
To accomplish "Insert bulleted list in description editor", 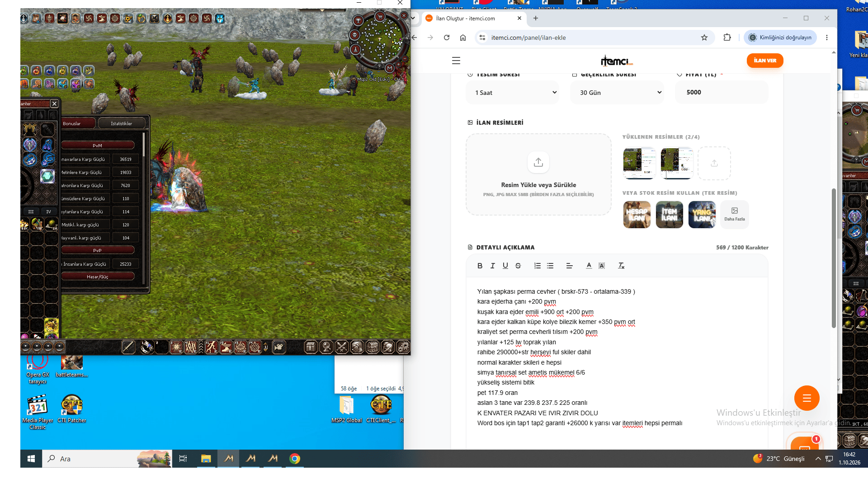I will [550, 266].
